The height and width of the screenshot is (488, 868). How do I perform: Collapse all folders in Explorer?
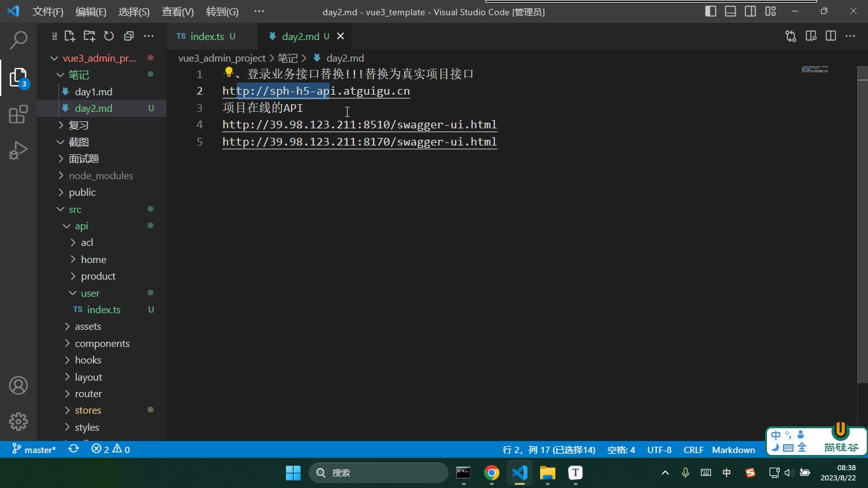[129, 36]
